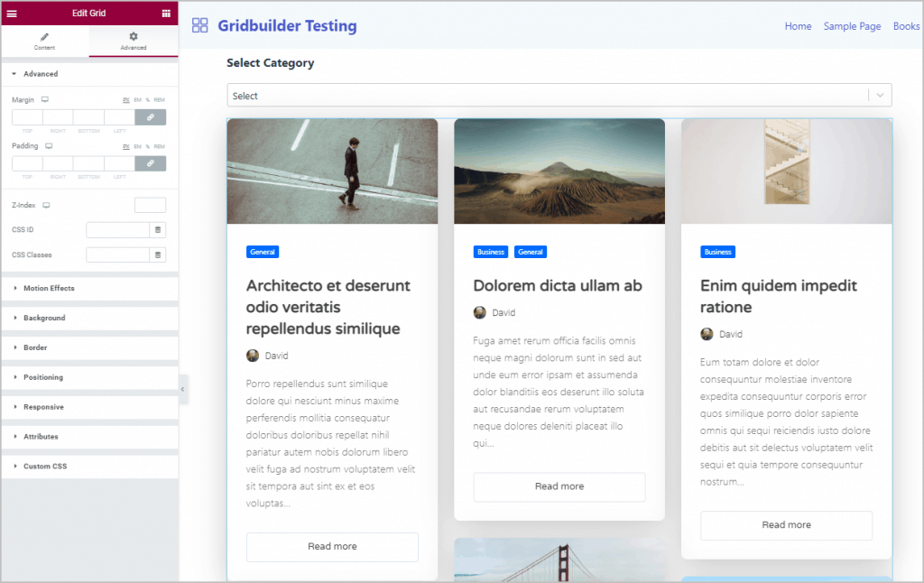Click into the Z-Index input field
Screen dimensions: 924x583
tap(150, 206)
